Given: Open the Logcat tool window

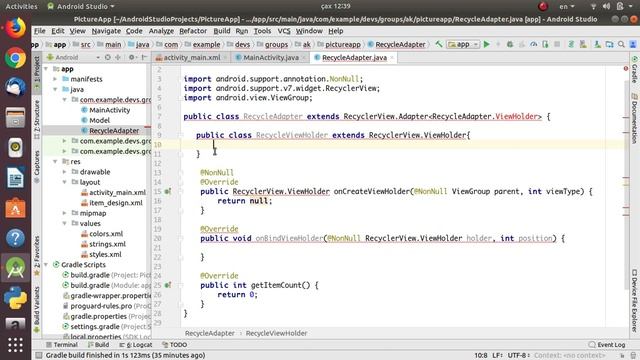Looking at the screenshot, I should pos(136,345).
